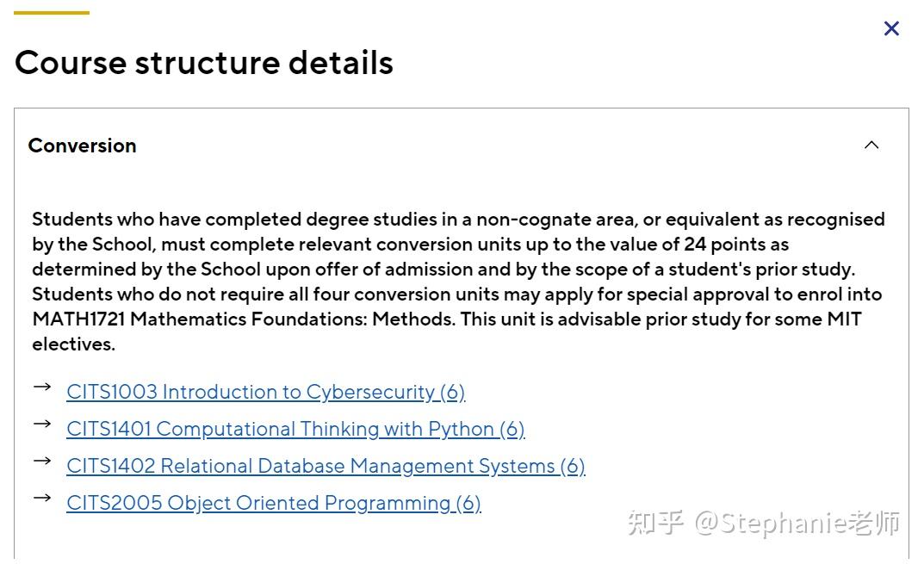Open CITS1003 Introduction to Cybersecurity link
The image size is (924, 564).
265,392
